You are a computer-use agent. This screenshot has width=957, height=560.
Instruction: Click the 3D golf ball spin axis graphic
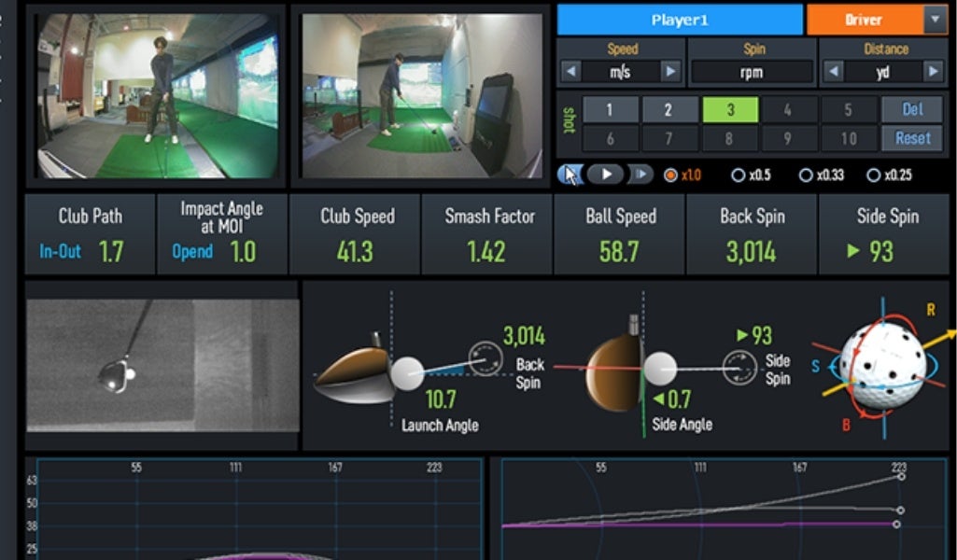click(883, 368)
